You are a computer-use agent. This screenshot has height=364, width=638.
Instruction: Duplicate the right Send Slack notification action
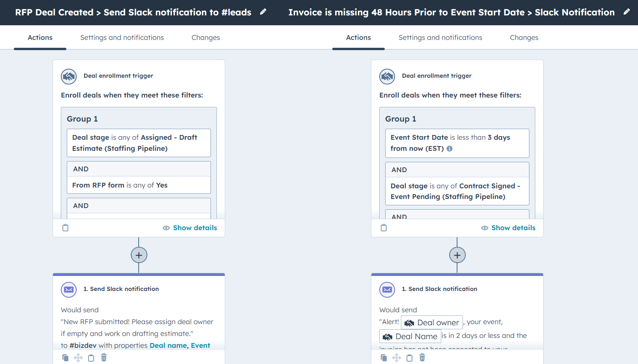(384, 358)
